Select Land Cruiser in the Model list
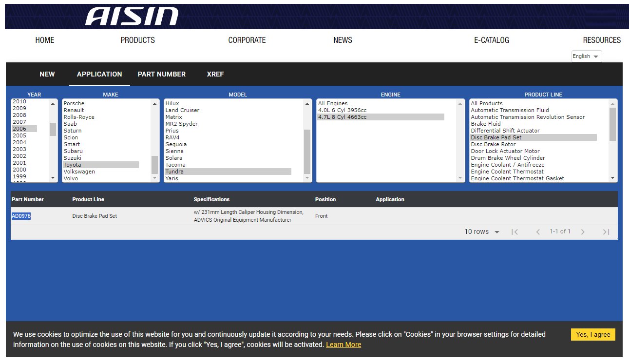Screen dimensions: 629x364 pyautogui.click(x=182, y=110)
